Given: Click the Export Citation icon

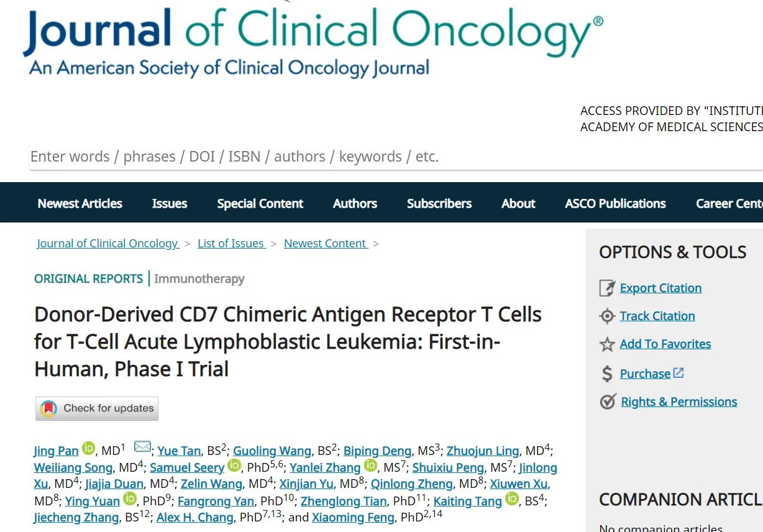Looking at the screenshot, I should (606, 288).
